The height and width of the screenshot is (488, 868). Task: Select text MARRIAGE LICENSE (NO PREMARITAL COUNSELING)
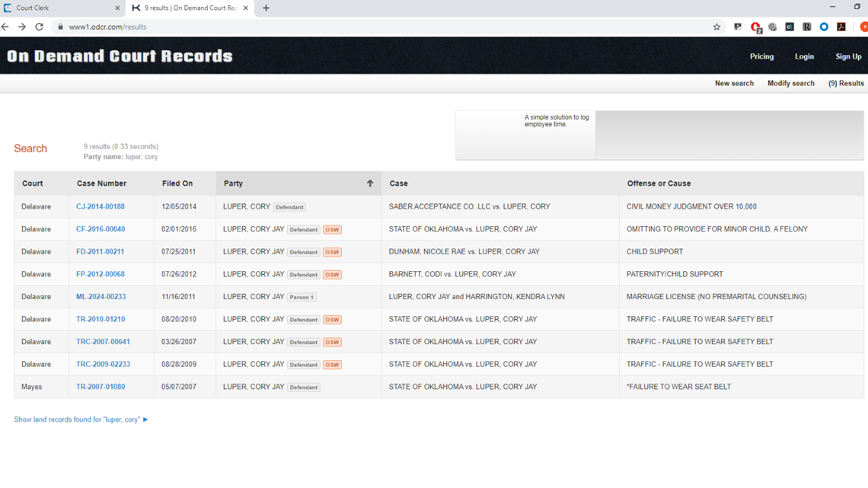point(716,297)
